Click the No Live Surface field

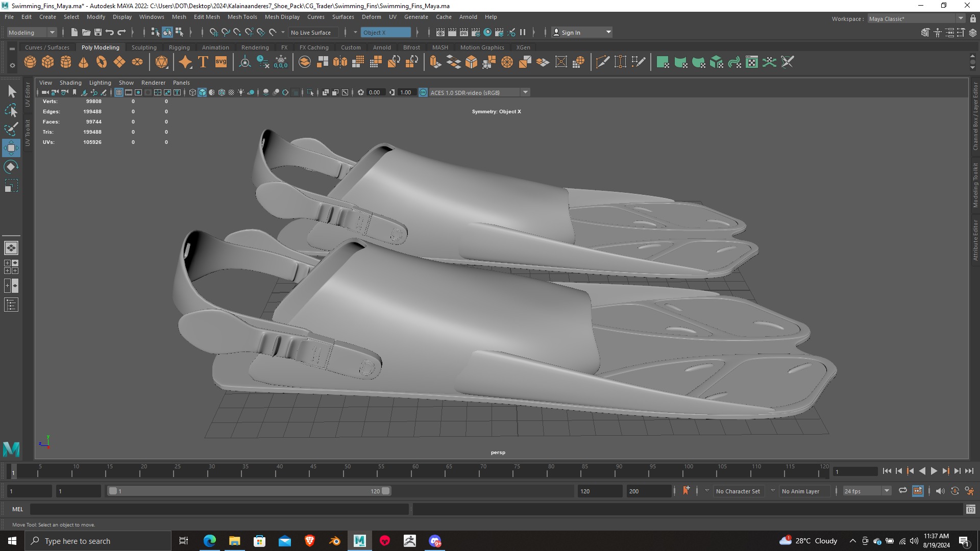point(313,32)
